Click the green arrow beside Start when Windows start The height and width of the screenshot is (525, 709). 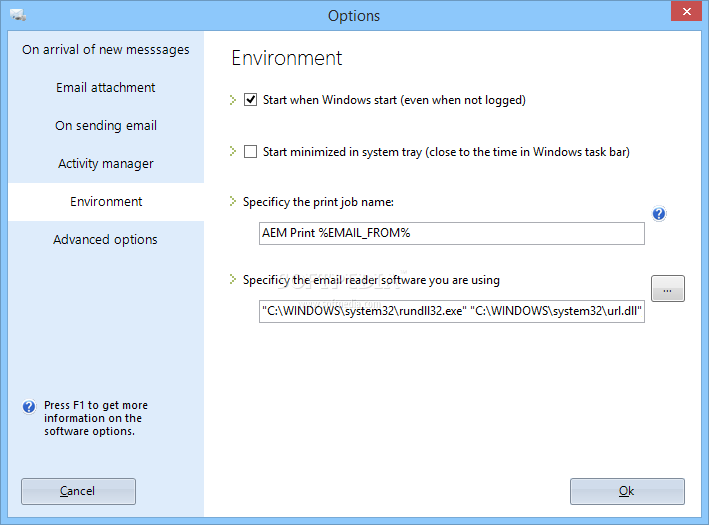[x=232, y=100]
